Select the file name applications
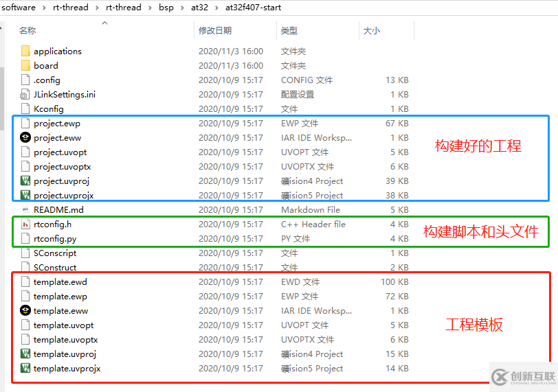The height and width of the screenshot is (392, 558). click(x=58, y=51)
